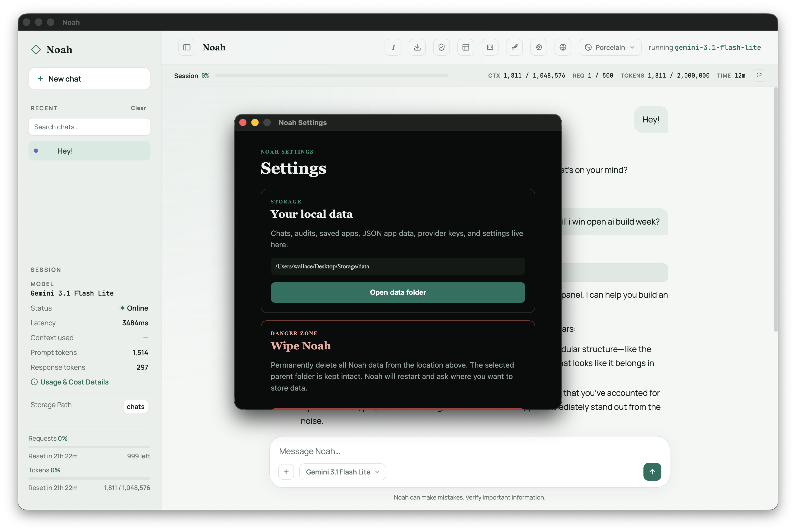Viewport: 796px width, 532px height.
Task: Open the API key icon
Action: [x=514, y=47]
